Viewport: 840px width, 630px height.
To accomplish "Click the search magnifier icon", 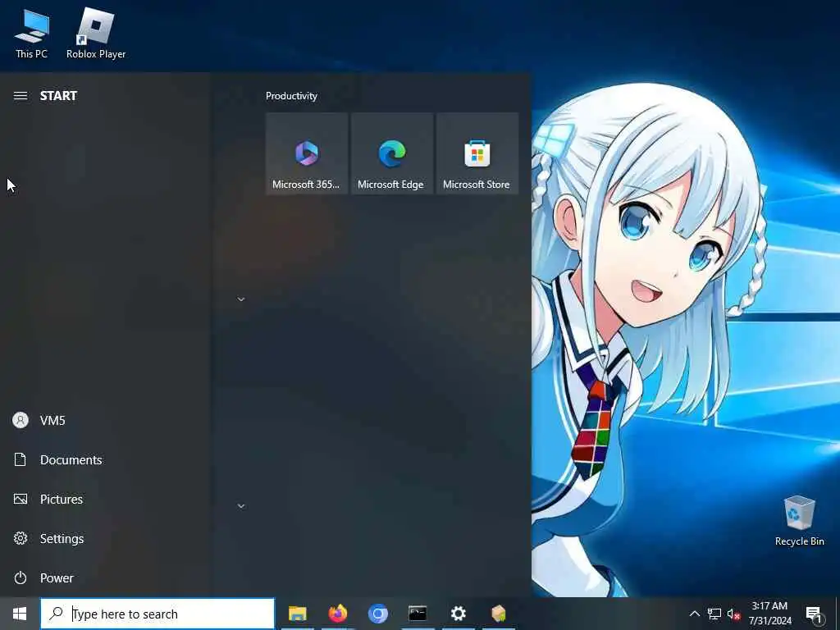I will [56, 614].
